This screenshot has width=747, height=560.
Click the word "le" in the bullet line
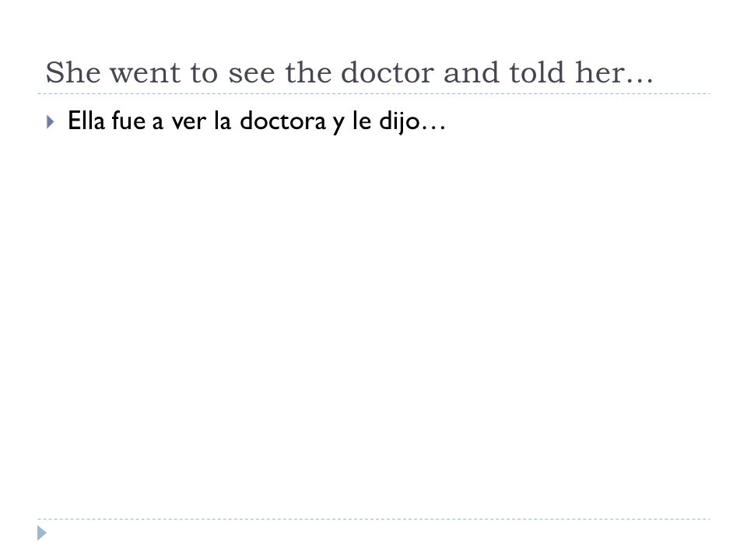tap(362, 121)
